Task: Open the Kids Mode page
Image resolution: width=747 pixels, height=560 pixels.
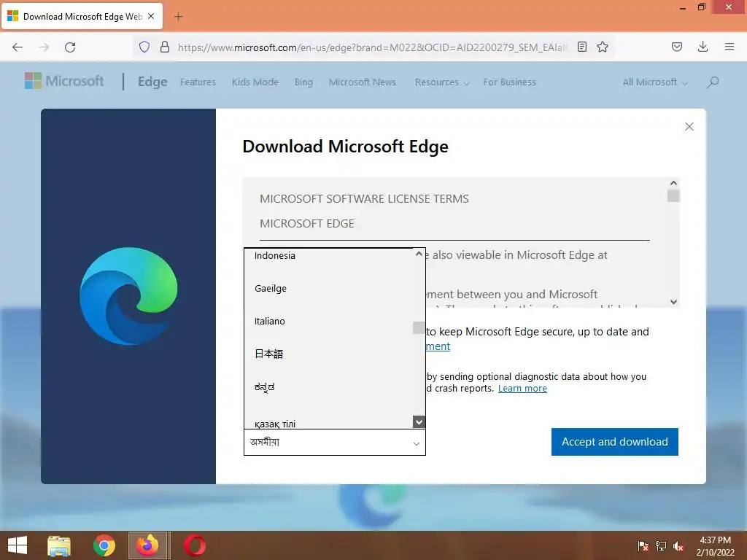Action: [x=255, y=82]
